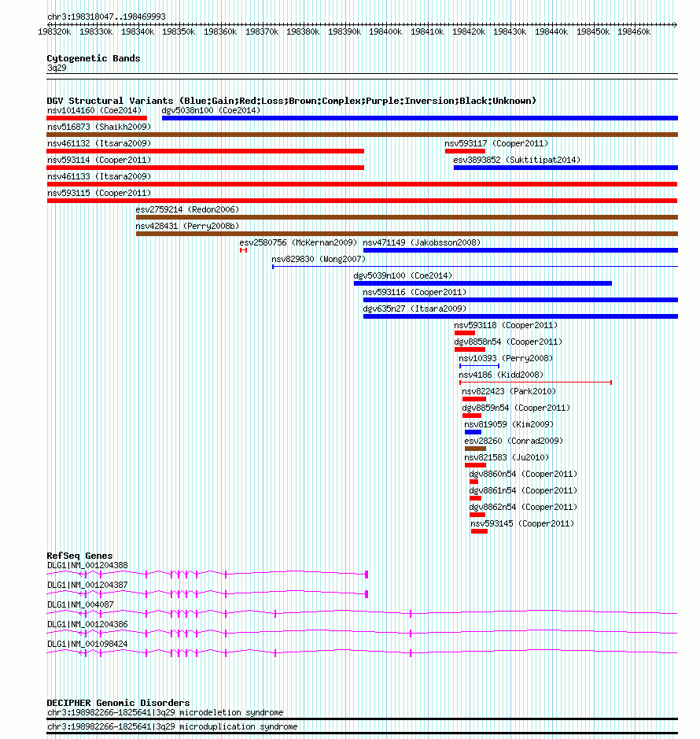The image size is (700, 739).
Task: Open dgv8858n54 (Cooper2011) label
Action: pyautogui.click(x=508, y=342)
